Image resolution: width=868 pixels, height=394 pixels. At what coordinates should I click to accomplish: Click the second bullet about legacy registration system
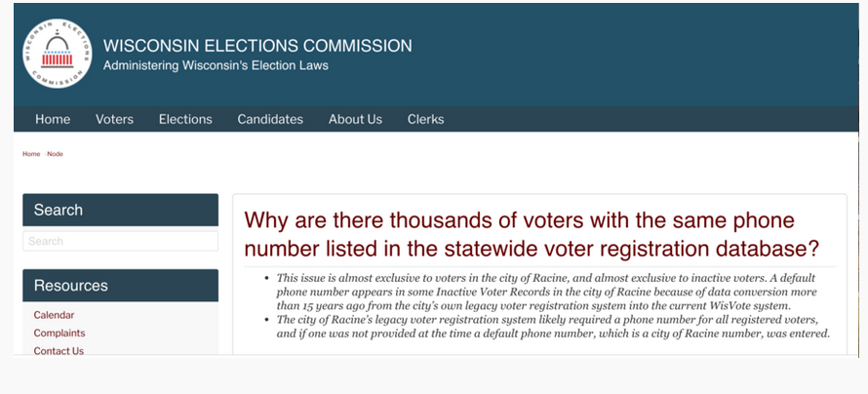(x=552, y=327)
